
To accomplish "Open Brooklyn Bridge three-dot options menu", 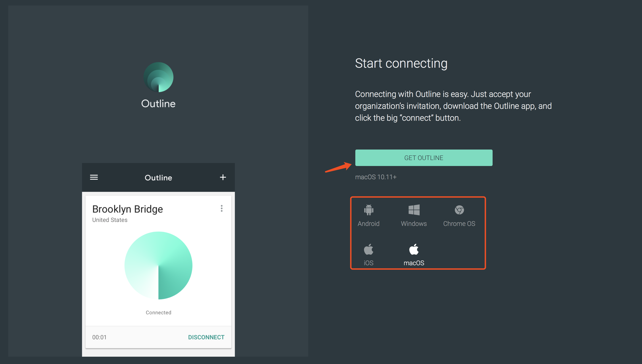I will tap(221, 208).
